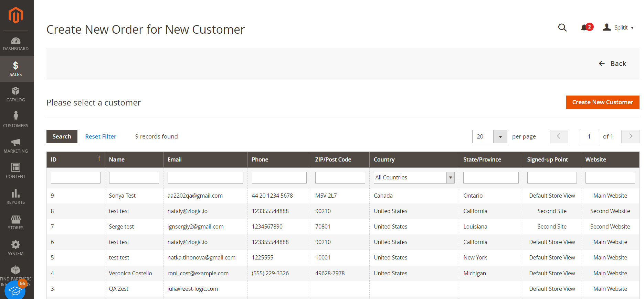The width and height of the screenshot is (644, 299).
Task: Sort by State/Province column header
Action: 491,159
